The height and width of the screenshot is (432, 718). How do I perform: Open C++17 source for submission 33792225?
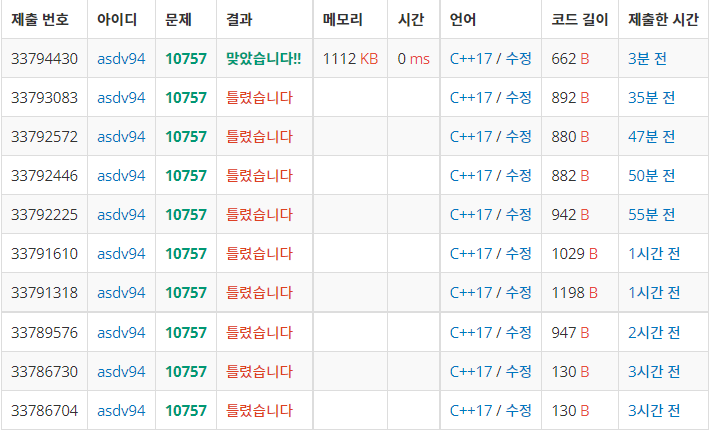click(471, 214)
